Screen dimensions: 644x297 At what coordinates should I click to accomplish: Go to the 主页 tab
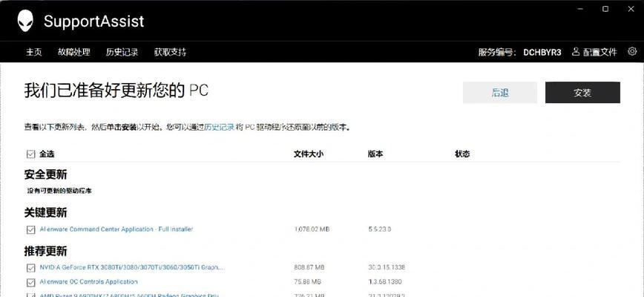[x=34, y=52]
